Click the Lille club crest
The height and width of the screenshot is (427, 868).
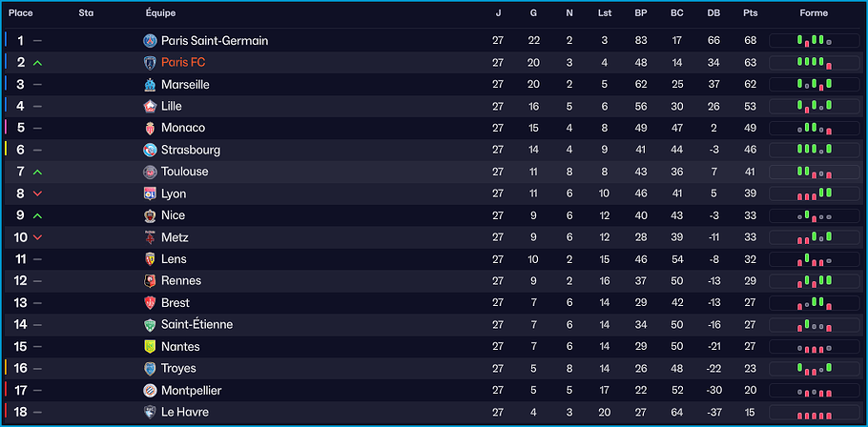point(150,107)
